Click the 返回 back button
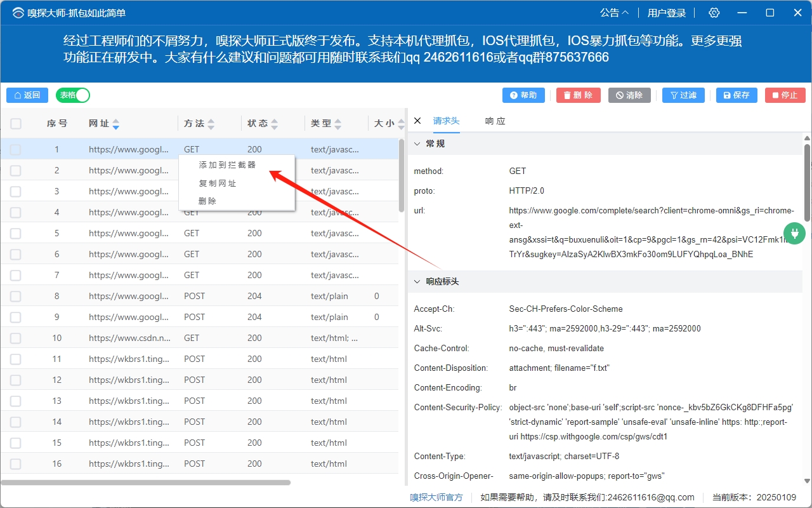This screenshot has width=812, height=508. point(27,95)
